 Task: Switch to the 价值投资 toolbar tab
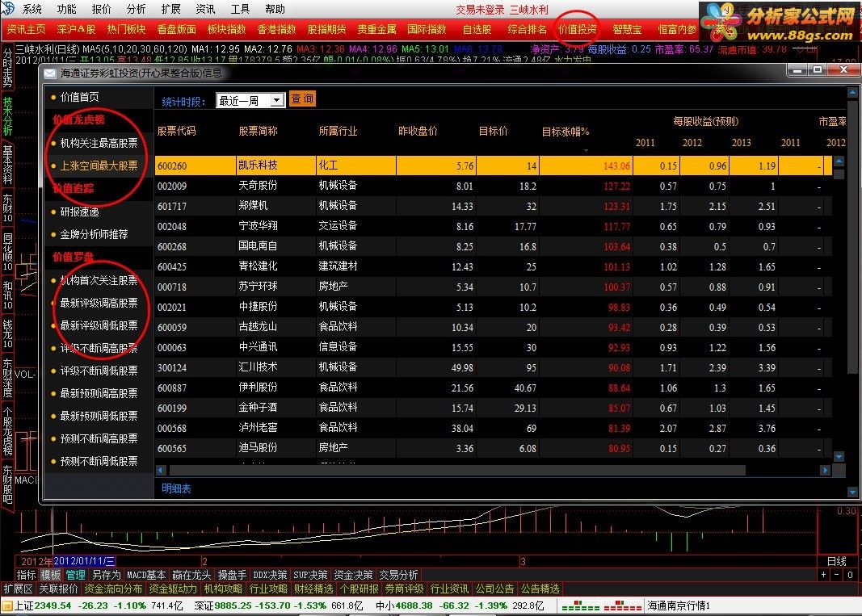pos(578,29)
